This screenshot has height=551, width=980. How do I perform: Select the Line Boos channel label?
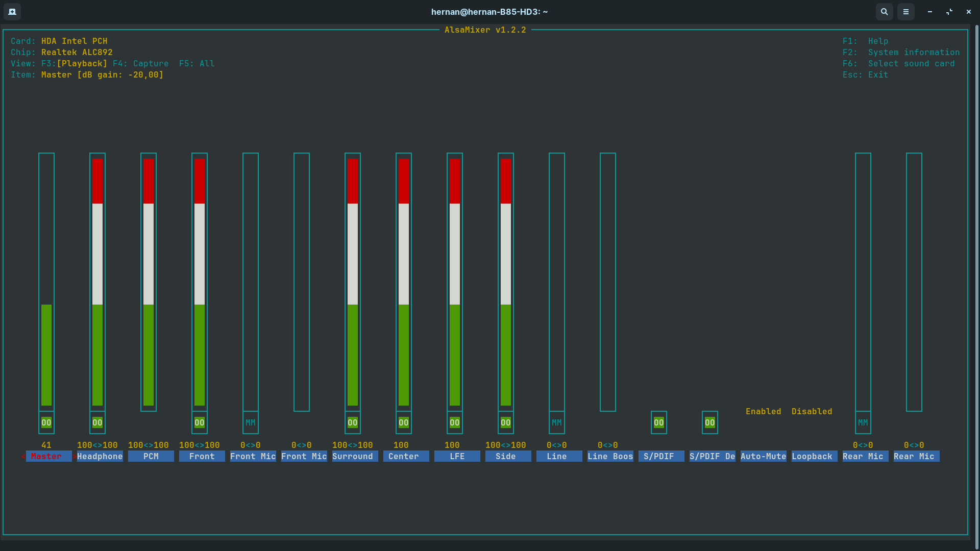coord(610,456)
